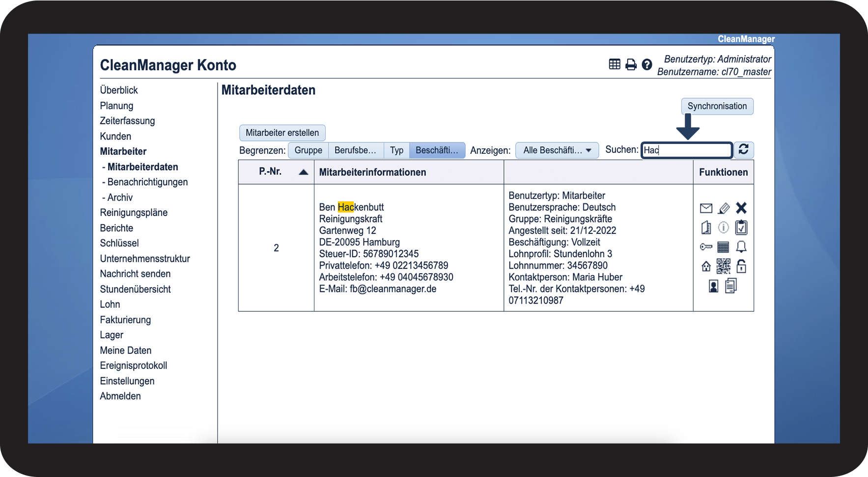Click the Steuer-ID: 56789012345 text
This screenshot has width=868, height=477.
coord(369,254)
